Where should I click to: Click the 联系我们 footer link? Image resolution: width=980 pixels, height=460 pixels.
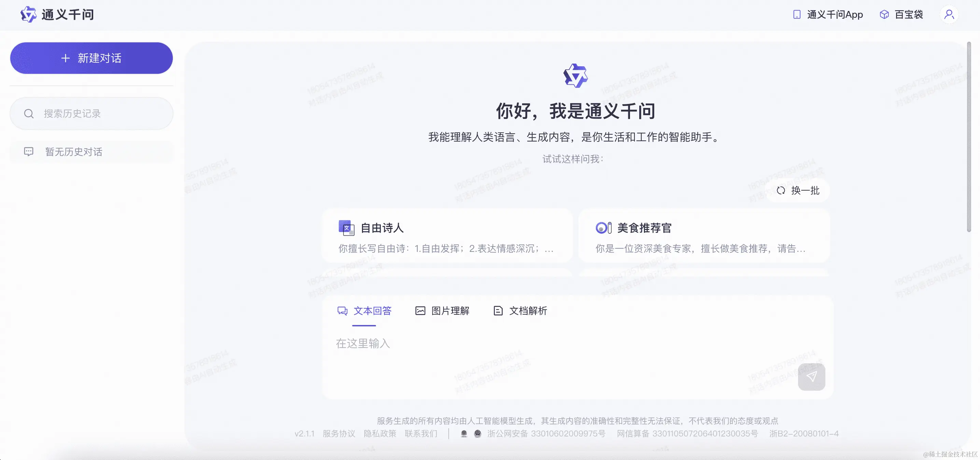coord(421,433)
